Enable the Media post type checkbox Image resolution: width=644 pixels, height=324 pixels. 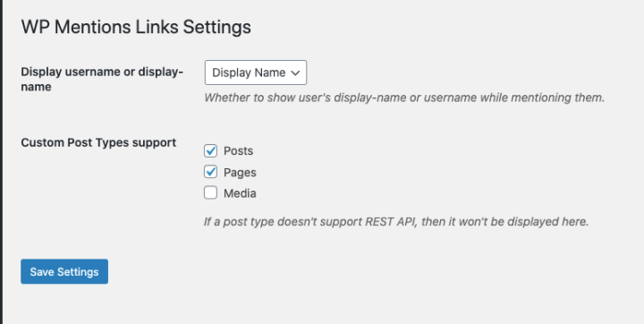click(x=210, y=192)
